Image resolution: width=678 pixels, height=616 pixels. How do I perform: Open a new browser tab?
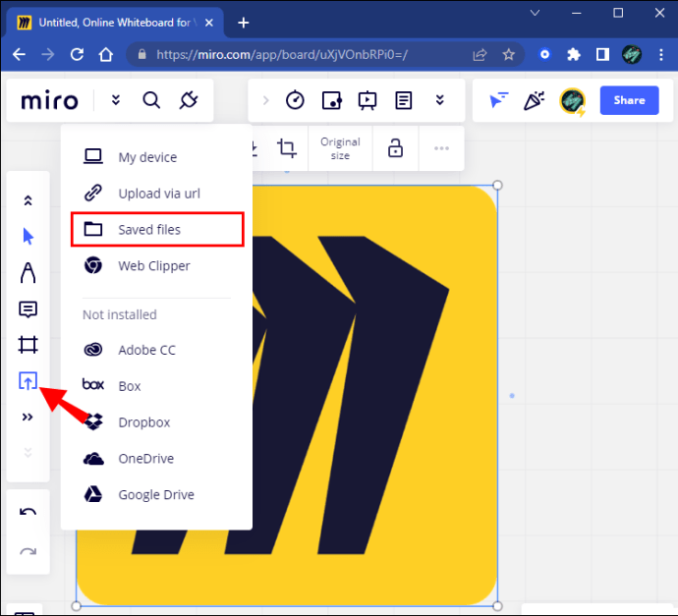coord(244,23)
